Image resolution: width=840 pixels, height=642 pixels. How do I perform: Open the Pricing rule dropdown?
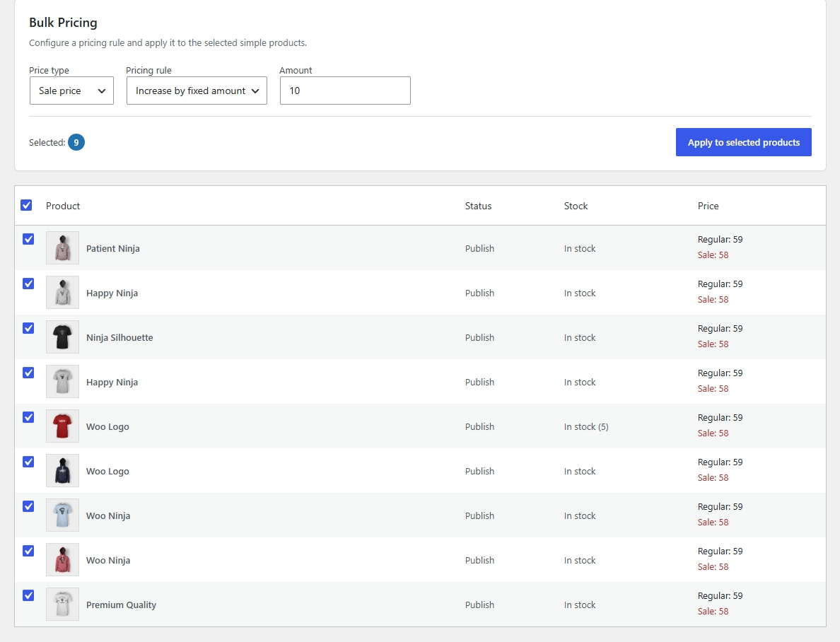197,91
